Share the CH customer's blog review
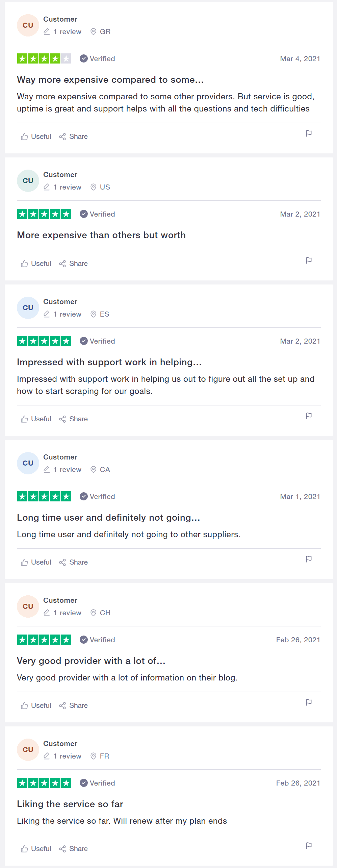Image resolution: width=337 pixels, height=868 pixels. click(x=73, y=705)
